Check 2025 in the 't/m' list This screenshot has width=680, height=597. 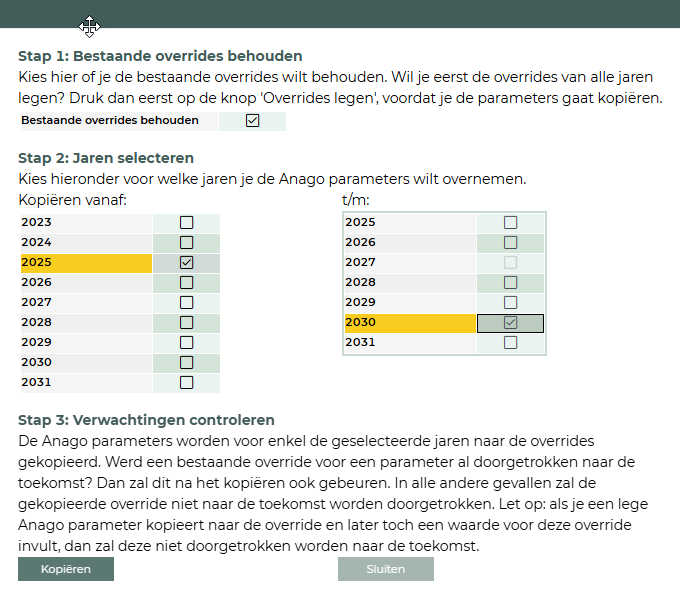coord(511,222)
